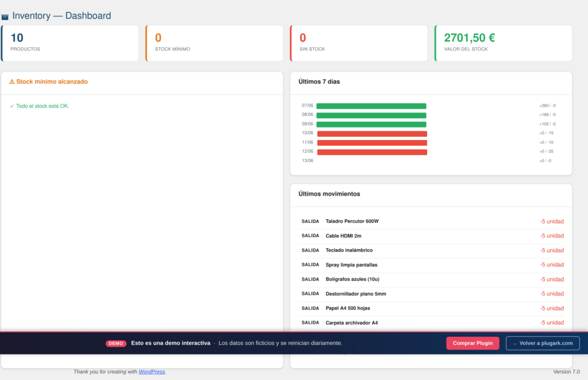This screenshot has height=380, width=588.
Task: Click the green bar for 07/06
Action: 372,106
